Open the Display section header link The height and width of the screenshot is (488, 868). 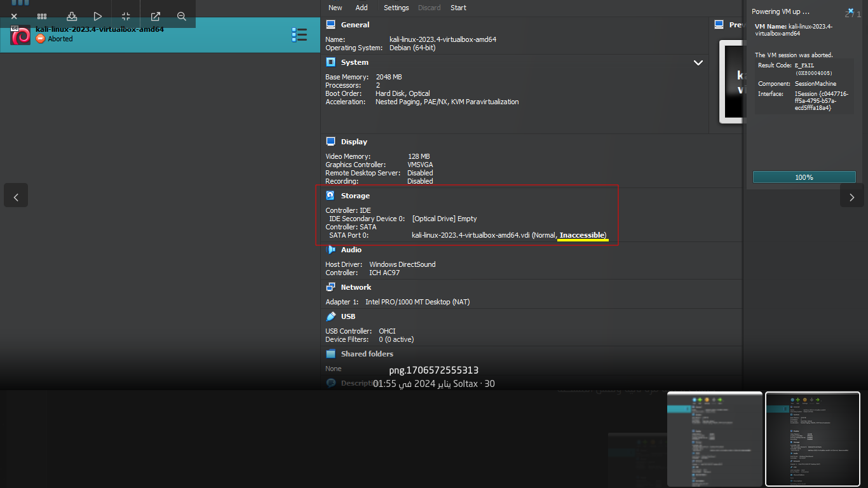(x=354, y=142)
